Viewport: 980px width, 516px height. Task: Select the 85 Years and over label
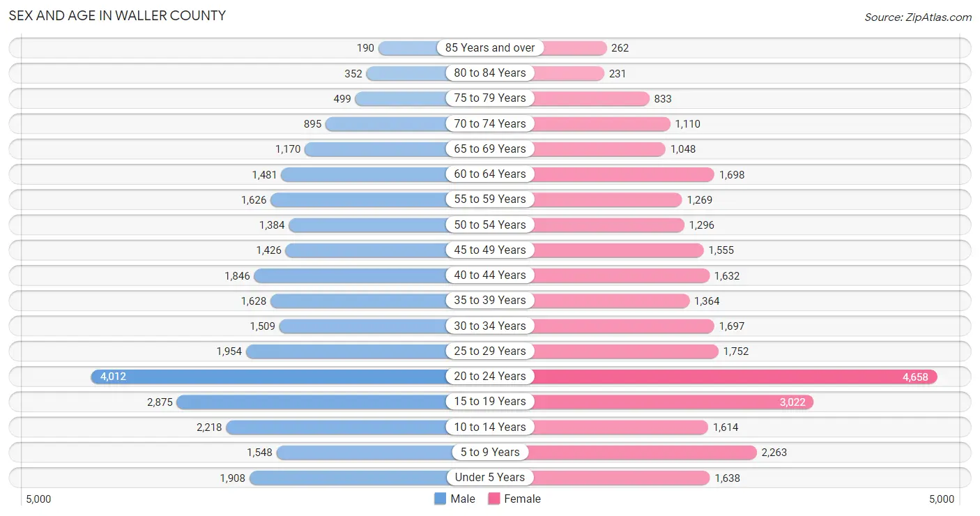click(x=490, y=48)
